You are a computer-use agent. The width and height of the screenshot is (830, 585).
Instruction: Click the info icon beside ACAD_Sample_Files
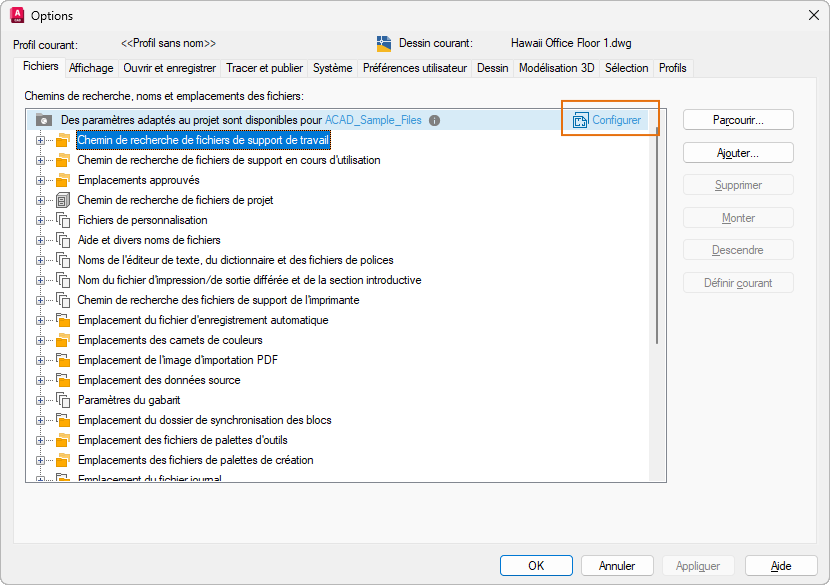tap(435, 120)
